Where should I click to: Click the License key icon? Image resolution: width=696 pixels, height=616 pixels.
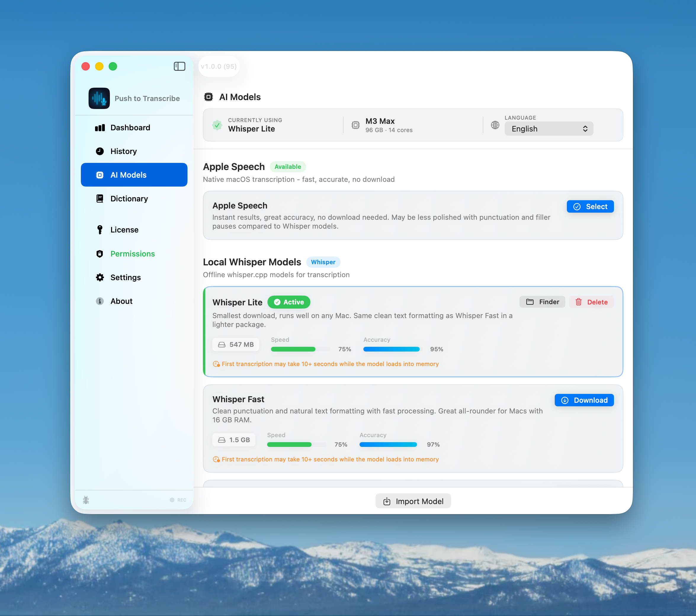100,230
